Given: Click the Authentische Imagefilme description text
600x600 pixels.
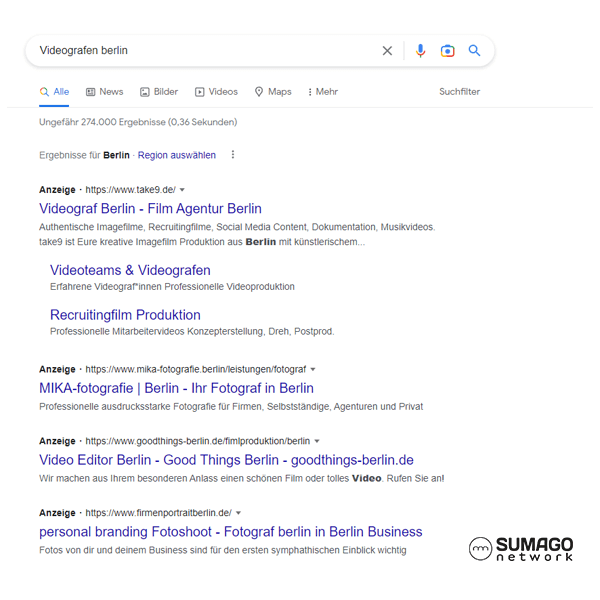Looking at the screenshot, I should 237,235.
